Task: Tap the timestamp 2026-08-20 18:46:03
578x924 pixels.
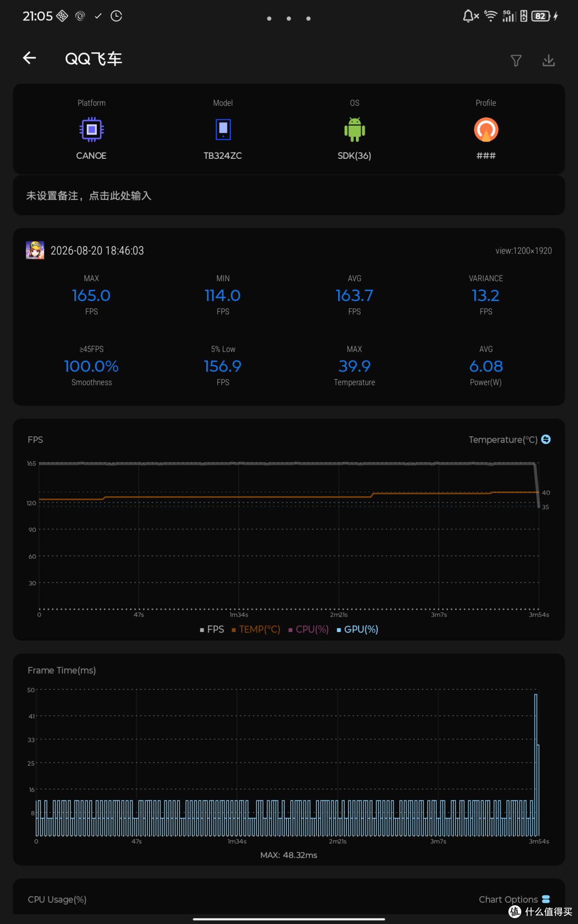Action: 97,251
